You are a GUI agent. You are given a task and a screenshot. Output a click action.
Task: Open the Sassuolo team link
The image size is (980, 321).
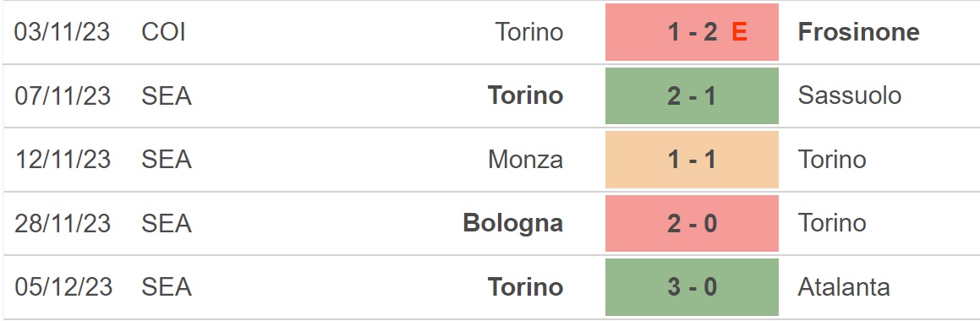pos(850,95)
